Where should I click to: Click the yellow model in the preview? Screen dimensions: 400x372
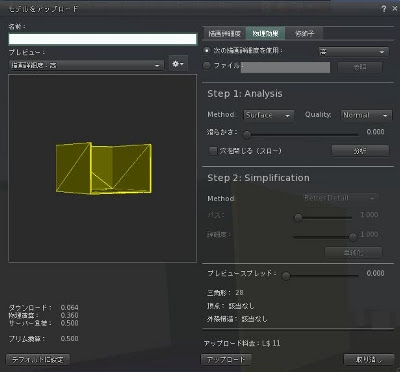(x=104, y=168)
